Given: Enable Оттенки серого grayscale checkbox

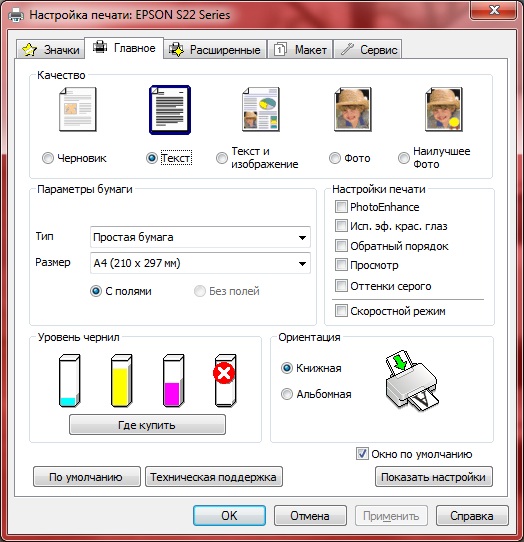Looking at the screenshot, I should (341, 286).
